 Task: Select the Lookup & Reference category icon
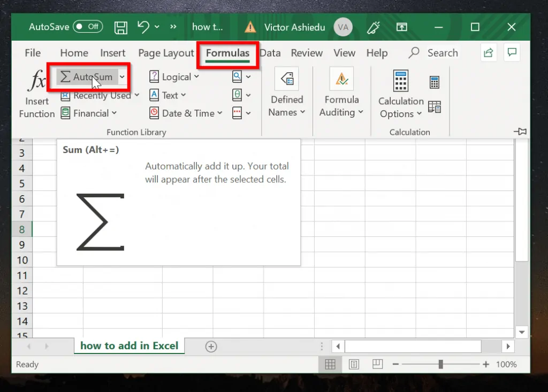(238, 76)
